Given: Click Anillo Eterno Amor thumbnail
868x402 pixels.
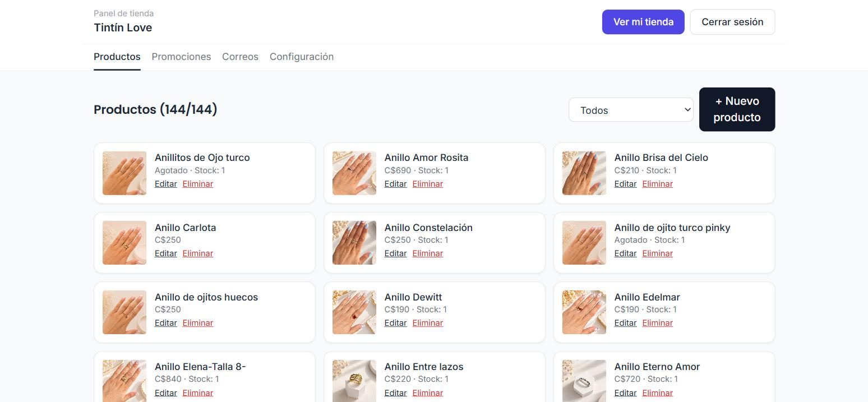Looking at the screenshot, I should coord(584,381).
